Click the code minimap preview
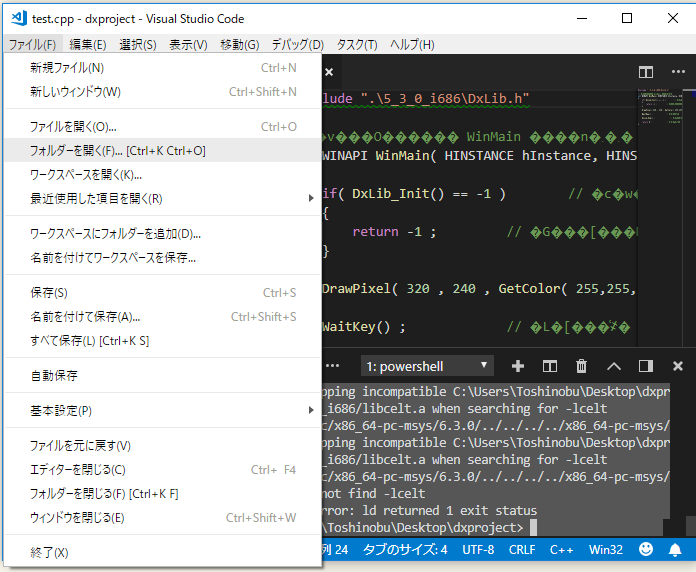This screenshot has height=572, width=696. [660, 107]
